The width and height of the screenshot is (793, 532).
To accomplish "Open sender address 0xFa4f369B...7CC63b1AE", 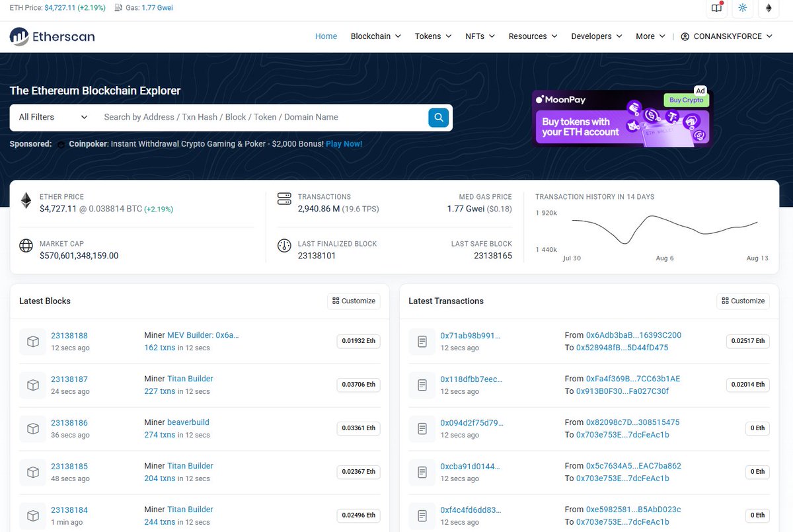I will [x=633, y=379].
